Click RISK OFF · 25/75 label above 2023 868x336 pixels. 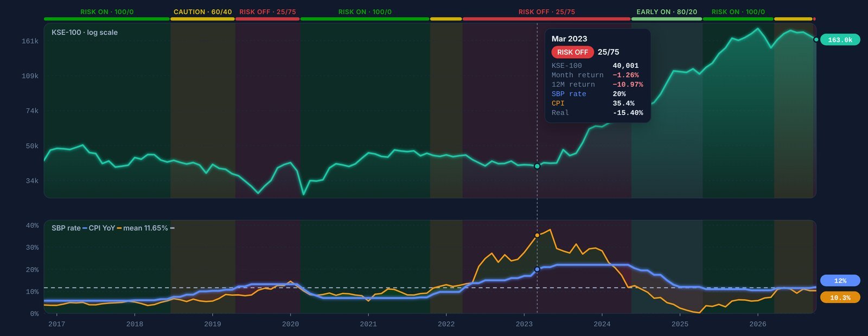tap(546, 12)
